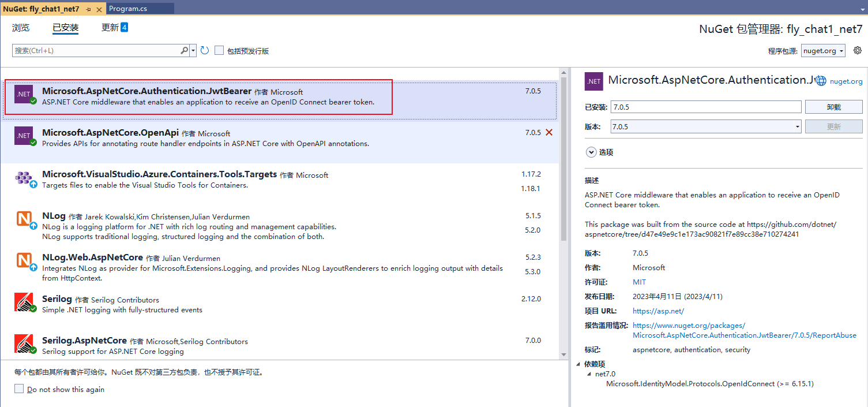Image resolution: width=868 pixels, height=407 pixels.
Task: Select the NuGet: fly_chat1_net7 tab
Action: pyautogui.click(x=41, y=9)
